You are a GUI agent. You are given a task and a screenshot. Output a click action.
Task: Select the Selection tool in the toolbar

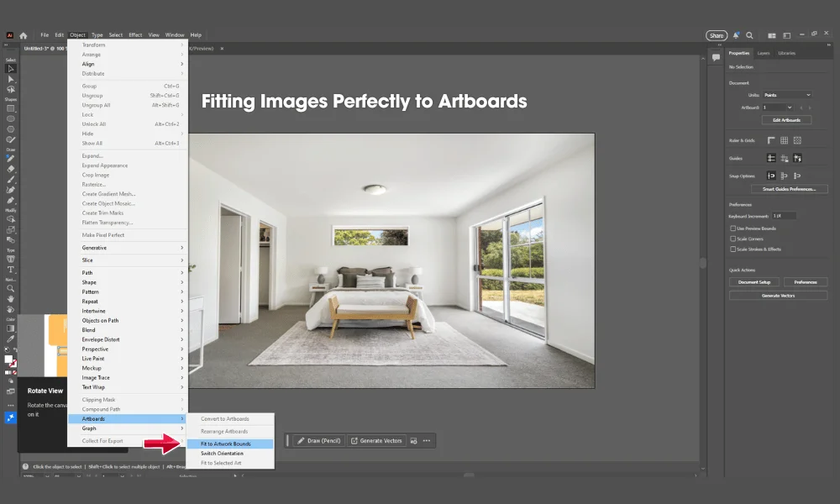point(10,70)
